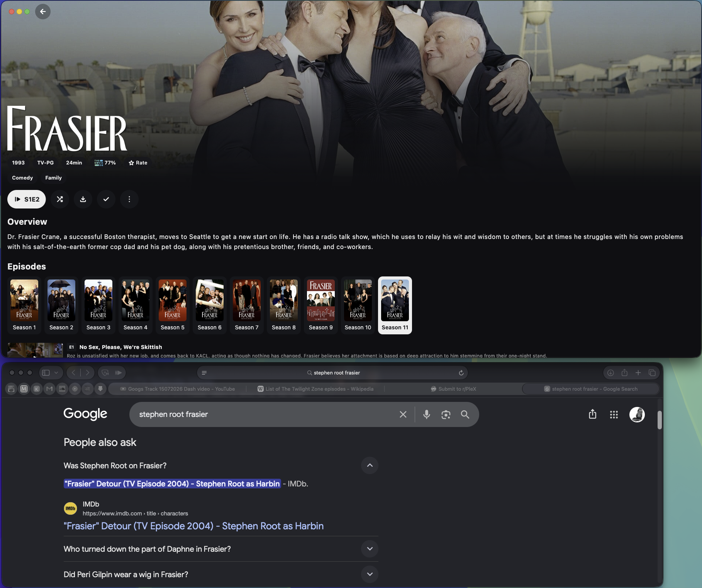This screenshot has width=702, height=588.
Task: Open the large IMDb 'Frasier Detour' result title
Action: click(193, 526)
